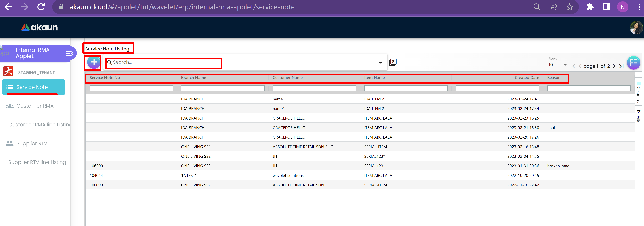Open the Filters side panel
This screenshot has width=644, height=226.
coord(638,118)
